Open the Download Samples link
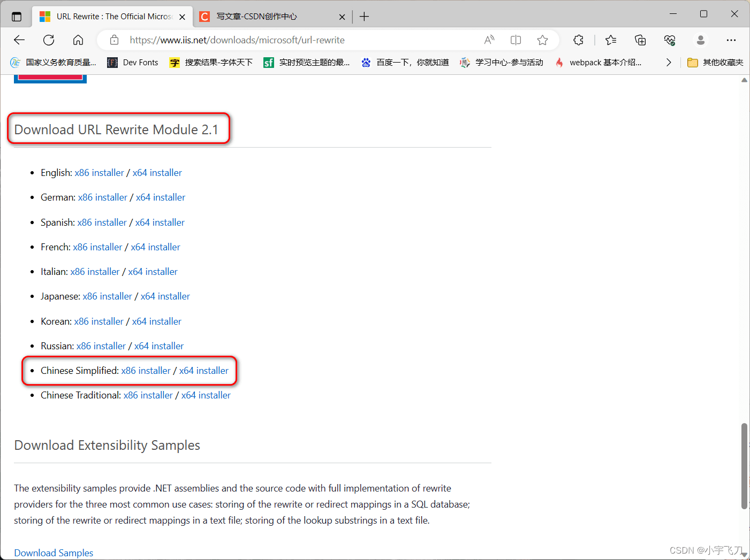The image size is (750, 560). click(54, 553)
